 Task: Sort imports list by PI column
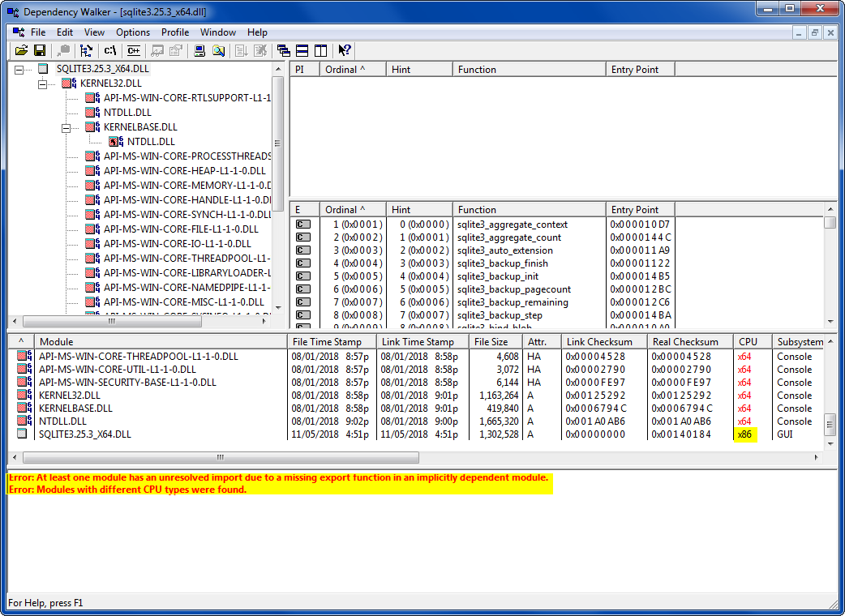(x=305, y=70)
